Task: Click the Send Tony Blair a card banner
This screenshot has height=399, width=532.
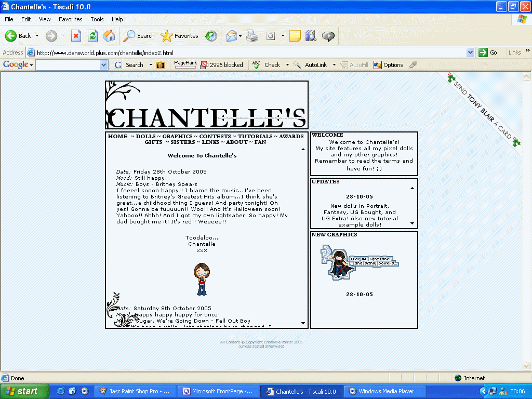Action: click(483, 111)
